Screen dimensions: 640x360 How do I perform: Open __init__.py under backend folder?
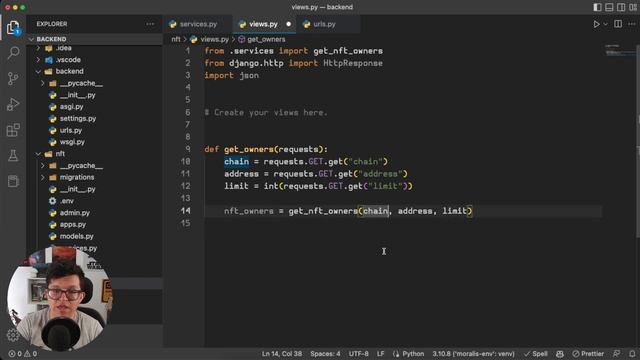pos(77,95)
